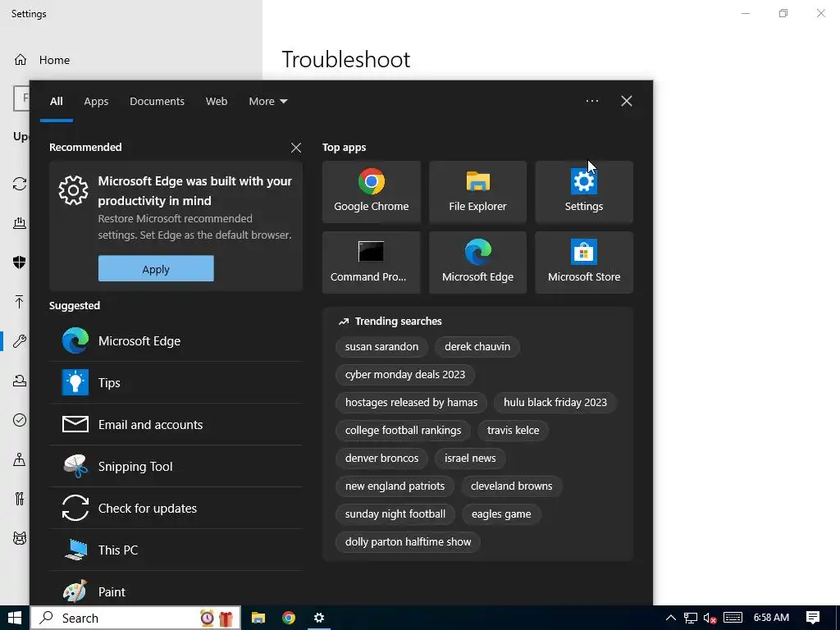Show hidden tray icons chevron

(671, 618)
